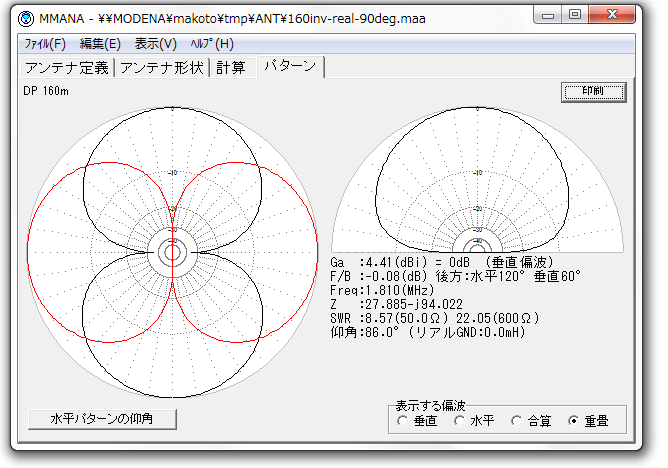This screenshot has width=668, height=468.
Task: Click the circular horizontal pattern plot
Action: pos(172,252)
